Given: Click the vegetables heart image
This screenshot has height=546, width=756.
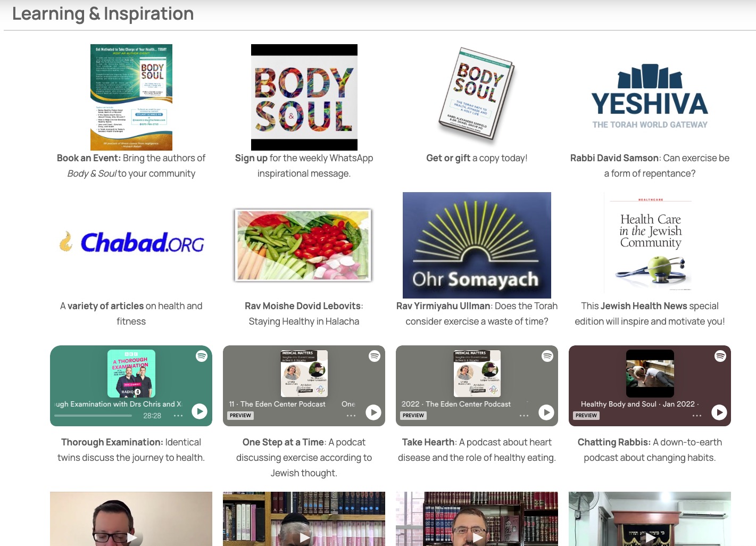Looking at the screenshot, I should pyautogui.click(x=303, y=245).
